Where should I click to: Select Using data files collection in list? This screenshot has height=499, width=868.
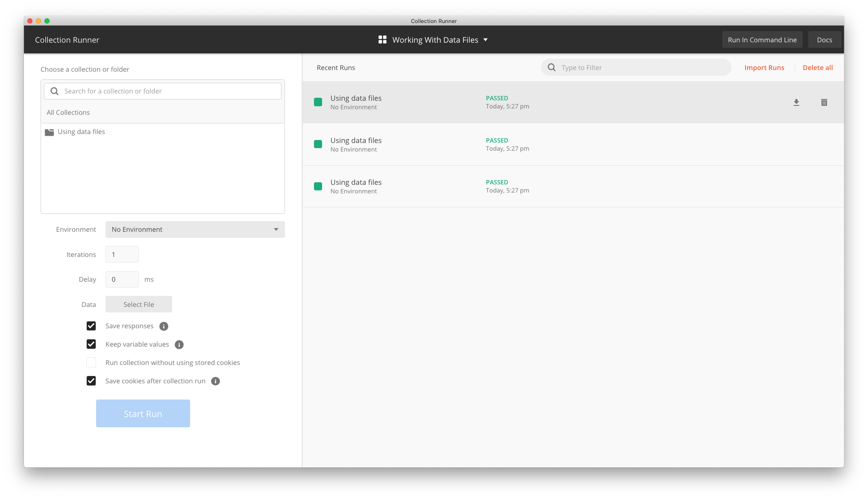[x=163, y=132]
